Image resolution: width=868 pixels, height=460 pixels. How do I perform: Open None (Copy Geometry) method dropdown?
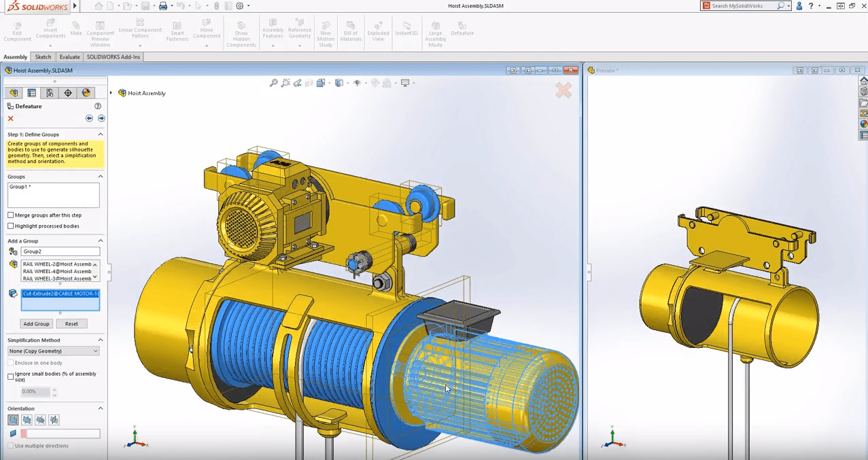click(54, 351)
